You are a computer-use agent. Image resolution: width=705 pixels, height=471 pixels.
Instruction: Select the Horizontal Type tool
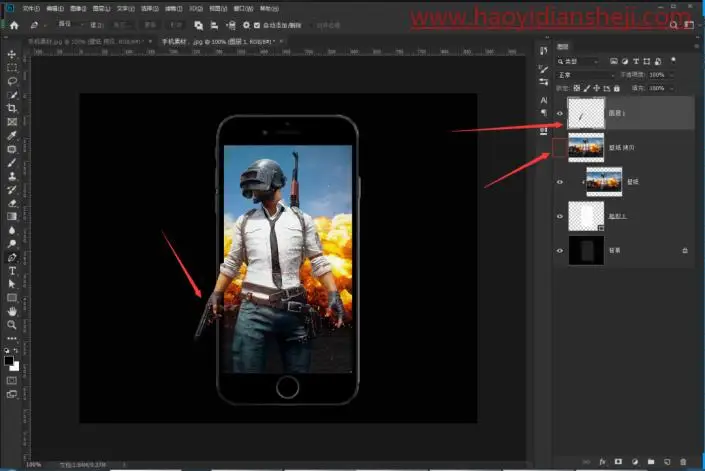(12, 271)
